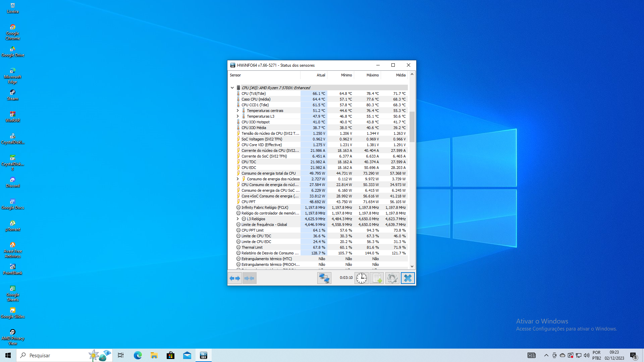Select the CPU IOD Hotspot row
The image size is (644, 362).
pos(318,122)
